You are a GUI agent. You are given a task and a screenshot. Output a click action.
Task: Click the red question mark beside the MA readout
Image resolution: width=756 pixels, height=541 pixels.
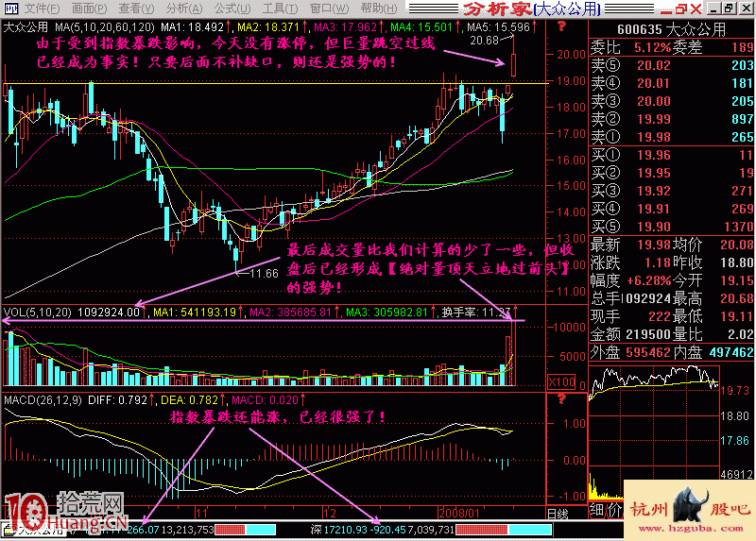pyautogui.click(x=561, y=26)
